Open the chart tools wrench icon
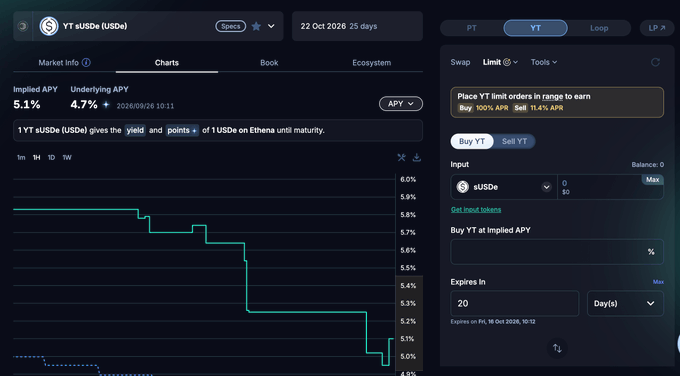 [402, 157]
